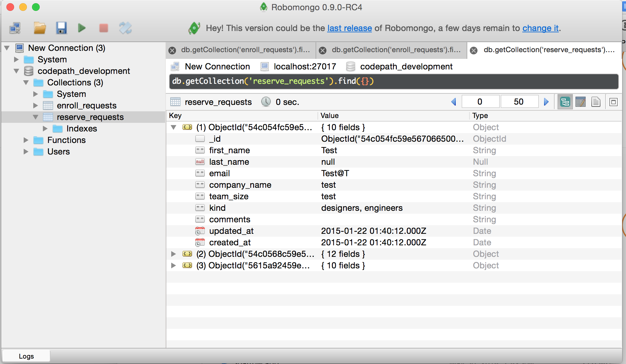Switch results to text view mode
This screenshot has height=364, width=626.
click(596, 102)
